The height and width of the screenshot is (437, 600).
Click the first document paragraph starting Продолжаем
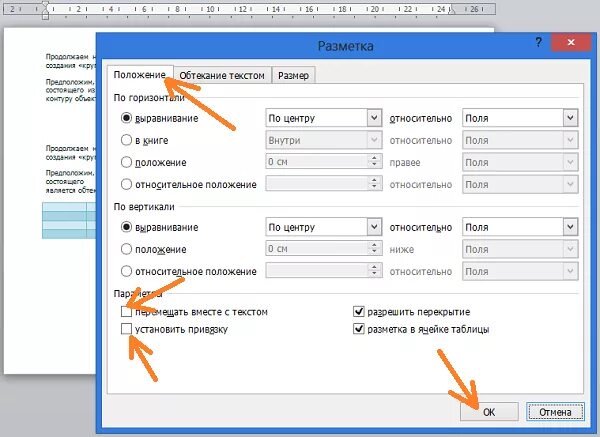tap(71, 61)
